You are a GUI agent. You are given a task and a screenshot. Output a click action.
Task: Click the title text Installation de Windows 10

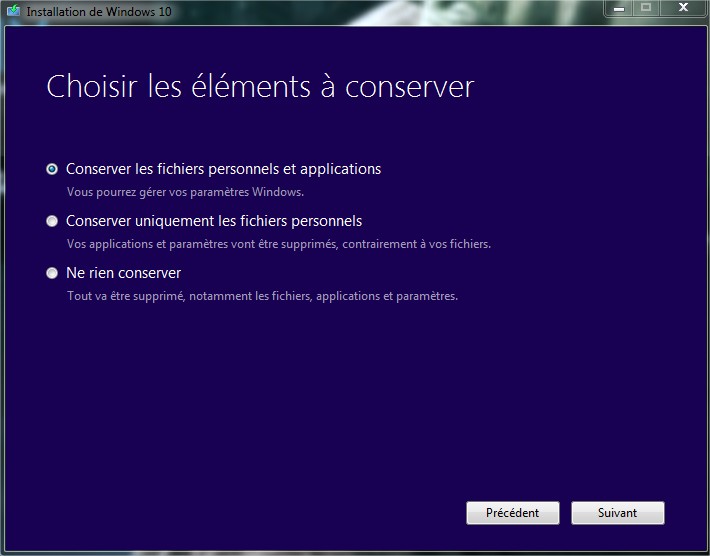point(99,11)
